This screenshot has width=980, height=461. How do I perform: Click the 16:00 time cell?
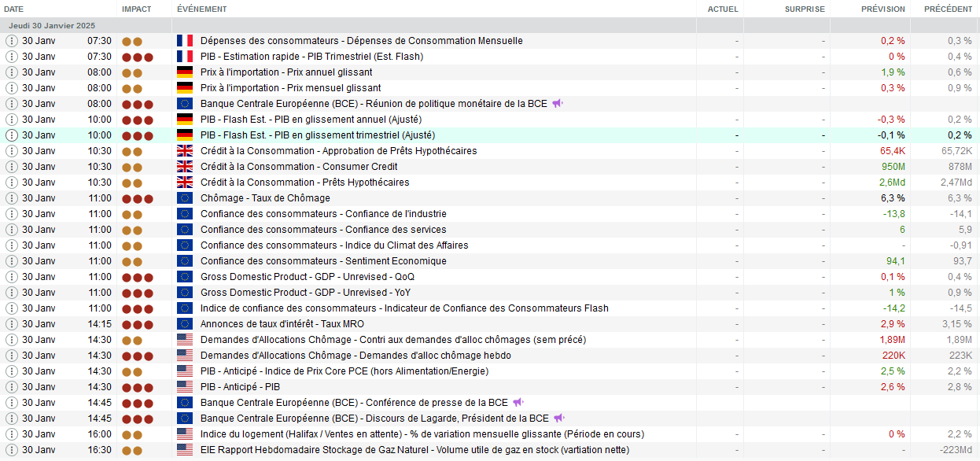pos(99,434)
